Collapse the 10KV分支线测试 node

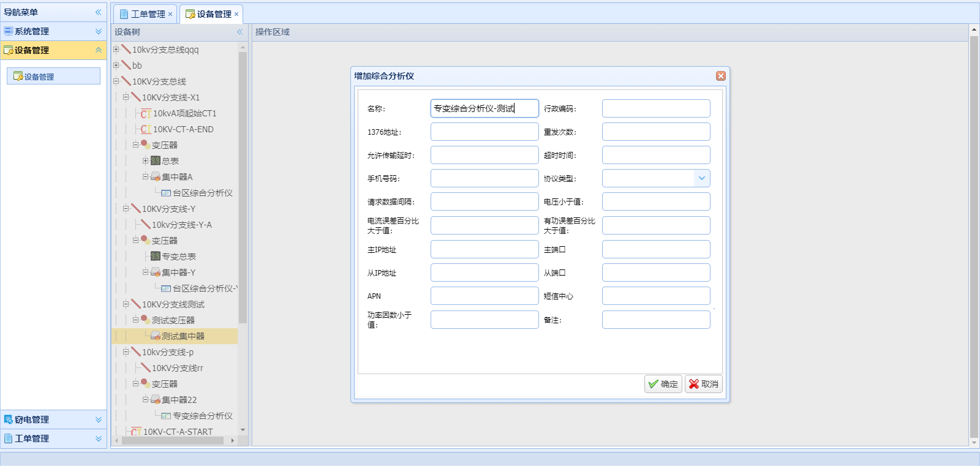click(x=126, y=304)
